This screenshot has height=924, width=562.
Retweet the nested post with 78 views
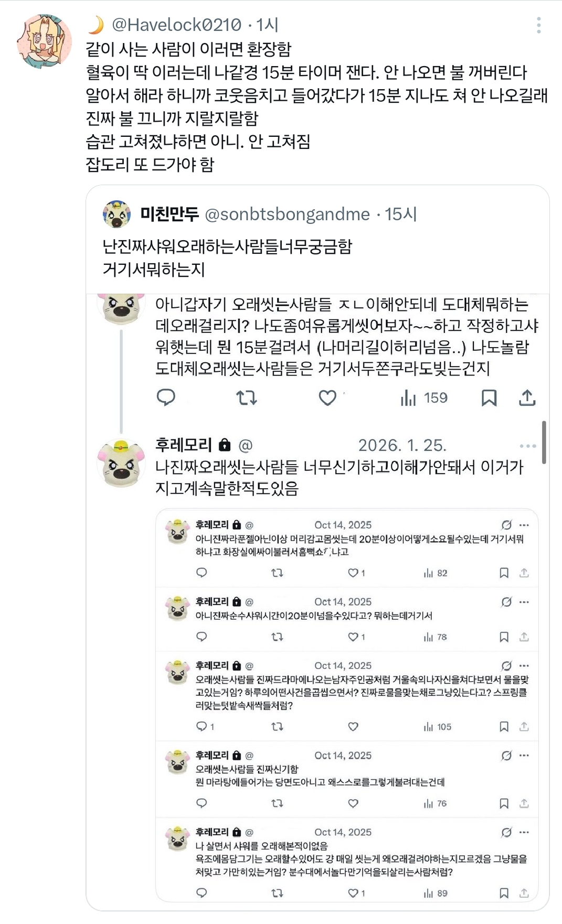(x=277, y=637)
